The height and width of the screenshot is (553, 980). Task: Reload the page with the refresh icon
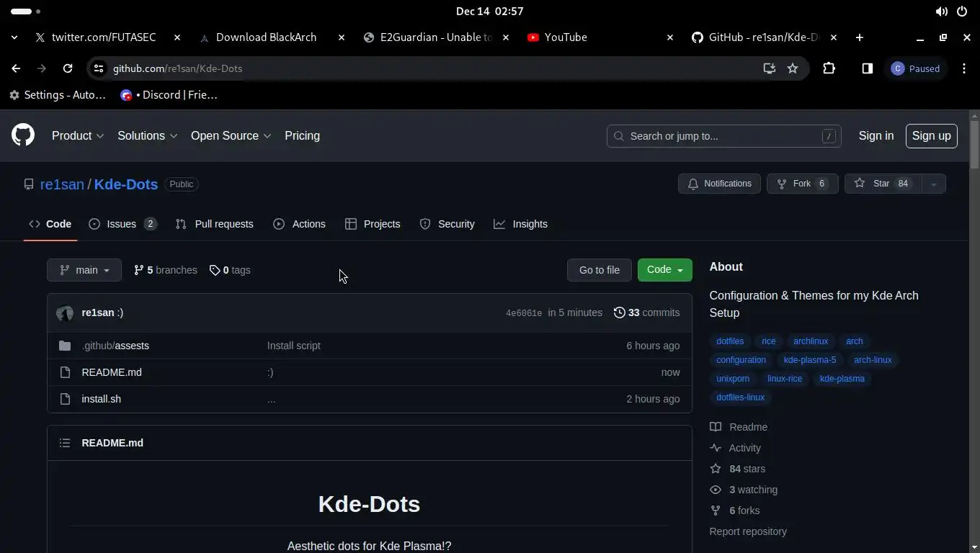coord(68,68)
